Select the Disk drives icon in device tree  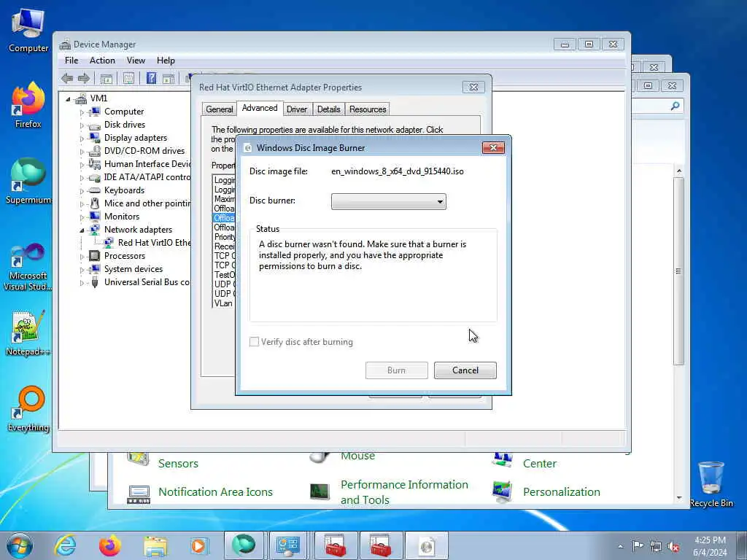[x=94, y=125]
